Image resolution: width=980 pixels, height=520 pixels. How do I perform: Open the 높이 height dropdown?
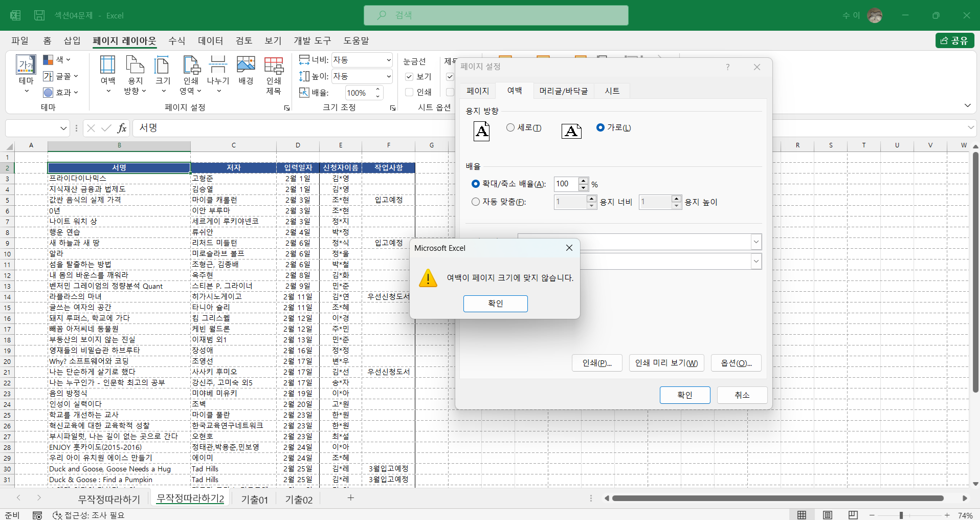tap(388, 76)
